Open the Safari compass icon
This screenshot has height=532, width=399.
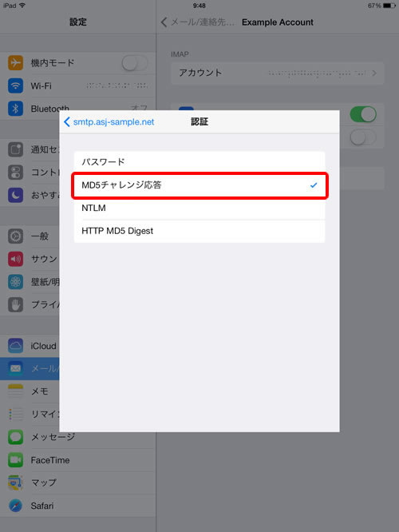[x=16, y=506]
